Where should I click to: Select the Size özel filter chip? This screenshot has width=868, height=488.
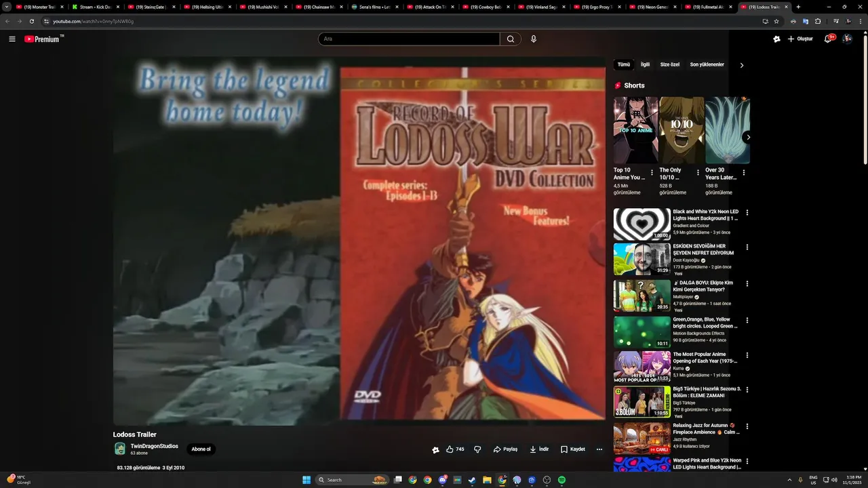pos(670,65)
